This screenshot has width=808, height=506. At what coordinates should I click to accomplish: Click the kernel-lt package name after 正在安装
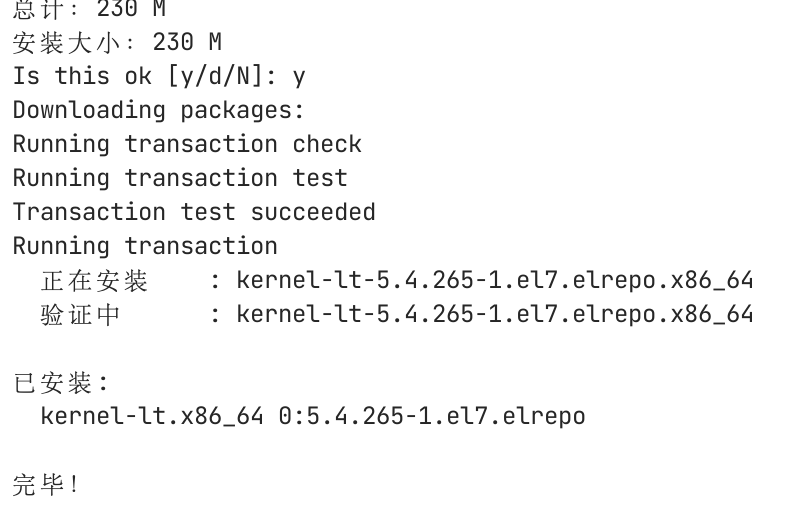point(495,280)
